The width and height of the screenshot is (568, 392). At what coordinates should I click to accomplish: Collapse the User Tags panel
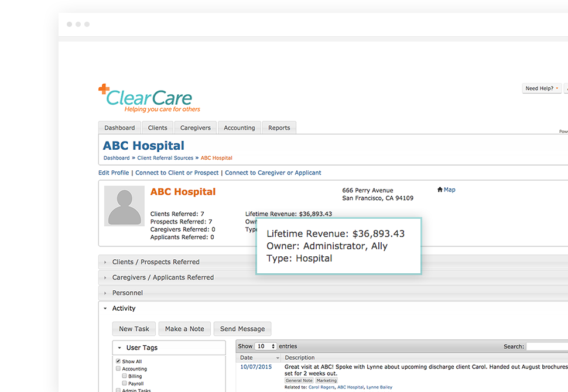169,348
